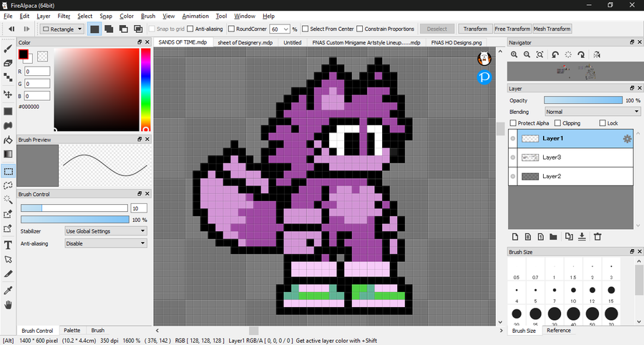
Task: Select the Hand pan tool
Action: (8, 305)
